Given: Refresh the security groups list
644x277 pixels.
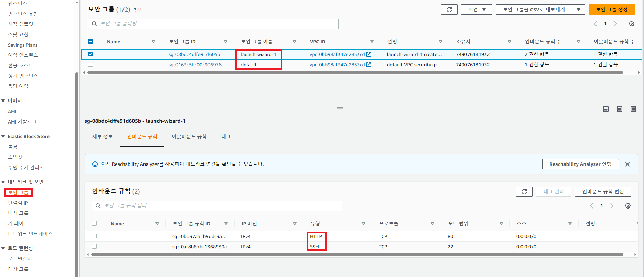Looking at the screenshot, I should [x=449, y=10].
